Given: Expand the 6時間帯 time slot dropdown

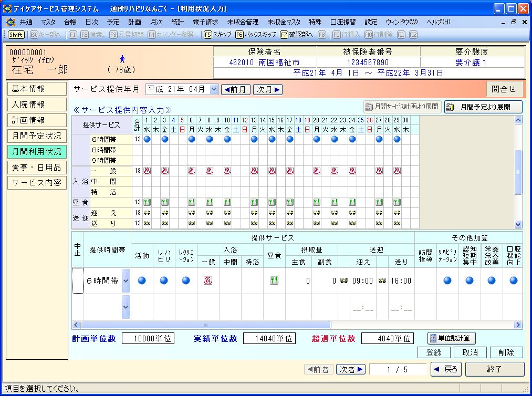Looking at the screenshot, I should pyautogui.click(x=126, y=280).
